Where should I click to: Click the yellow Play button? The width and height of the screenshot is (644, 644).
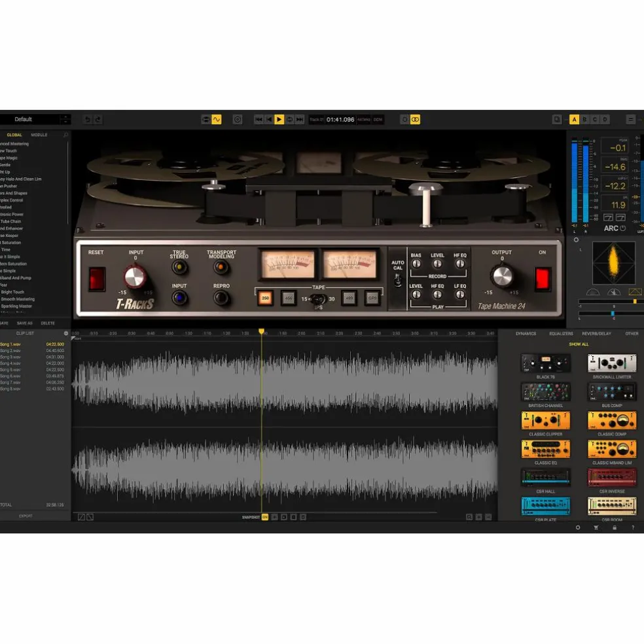point(279,120)
